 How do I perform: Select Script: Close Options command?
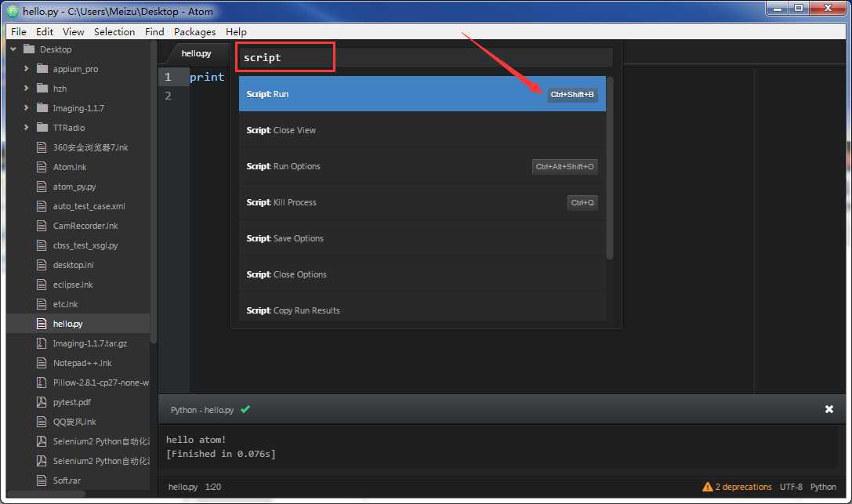[x=422, y=274]
